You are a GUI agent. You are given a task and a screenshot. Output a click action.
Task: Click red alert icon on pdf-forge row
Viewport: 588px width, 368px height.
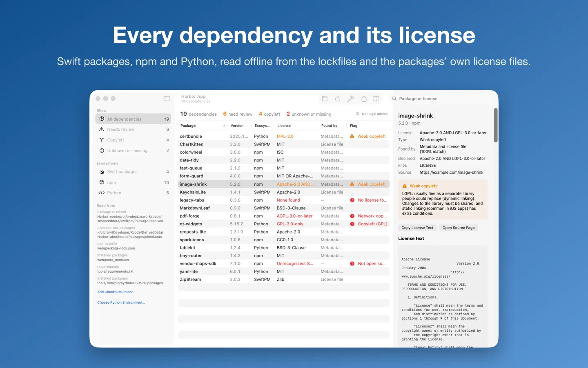(x=352, y=216)
